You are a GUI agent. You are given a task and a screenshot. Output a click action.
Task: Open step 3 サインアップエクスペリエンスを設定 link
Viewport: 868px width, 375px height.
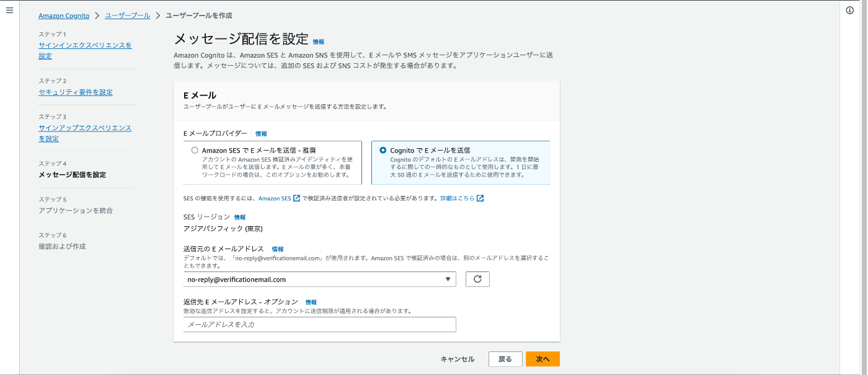coord(85,133)
